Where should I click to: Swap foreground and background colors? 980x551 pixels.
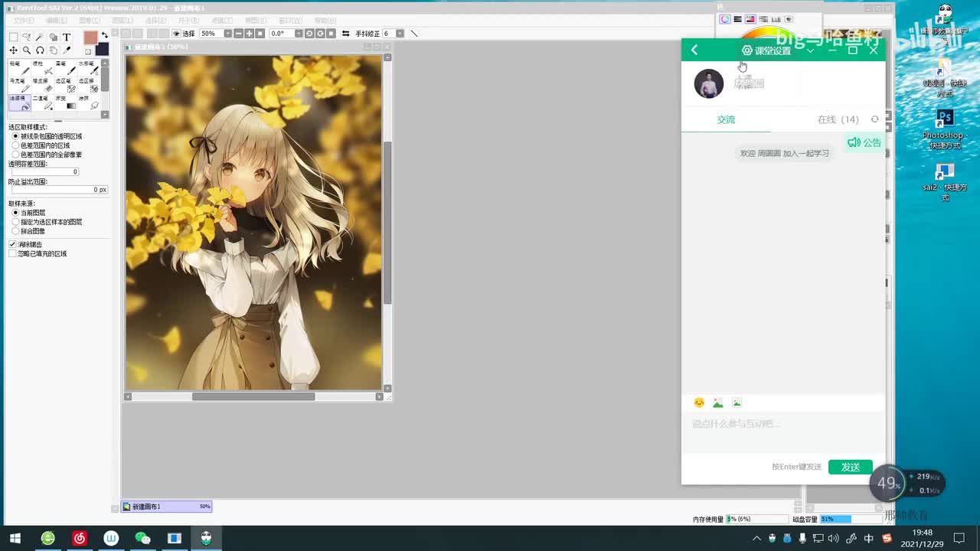pos(105,36)
